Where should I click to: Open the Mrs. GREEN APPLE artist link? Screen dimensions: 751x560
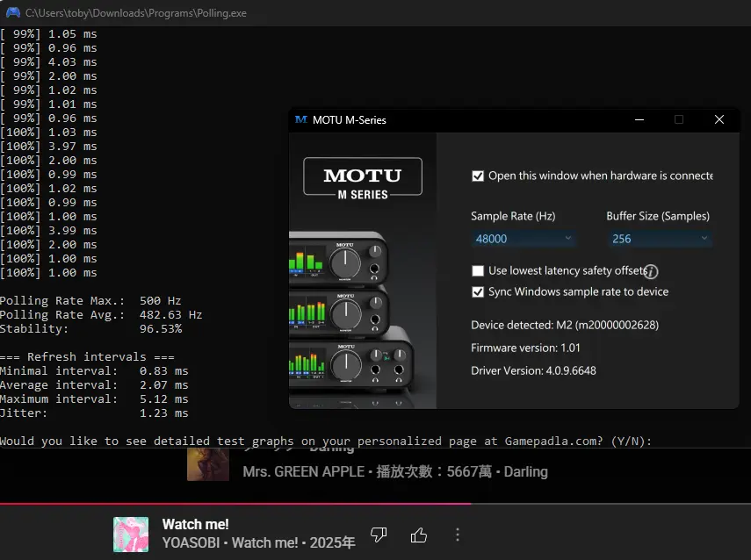coord(304,472)
